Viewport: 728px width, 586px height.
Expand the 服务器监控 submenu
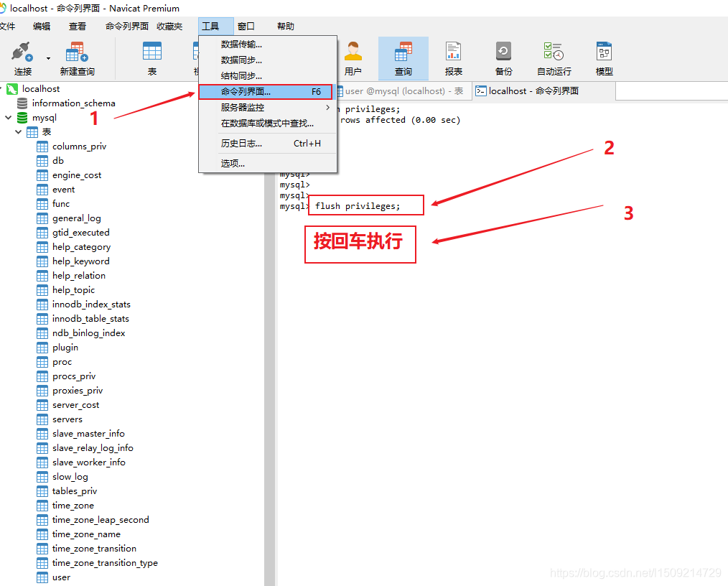point(267,108)
